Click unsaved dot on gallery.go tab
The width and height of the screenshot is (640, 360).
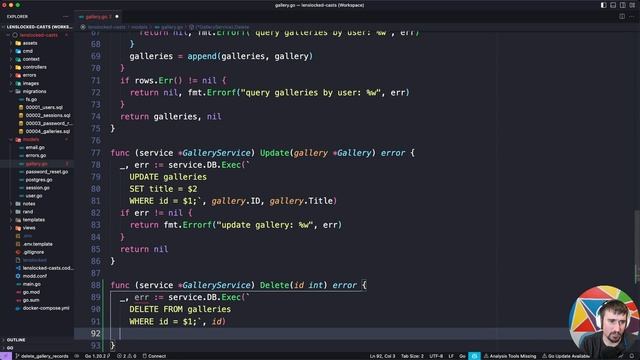(x=117, y=17)
